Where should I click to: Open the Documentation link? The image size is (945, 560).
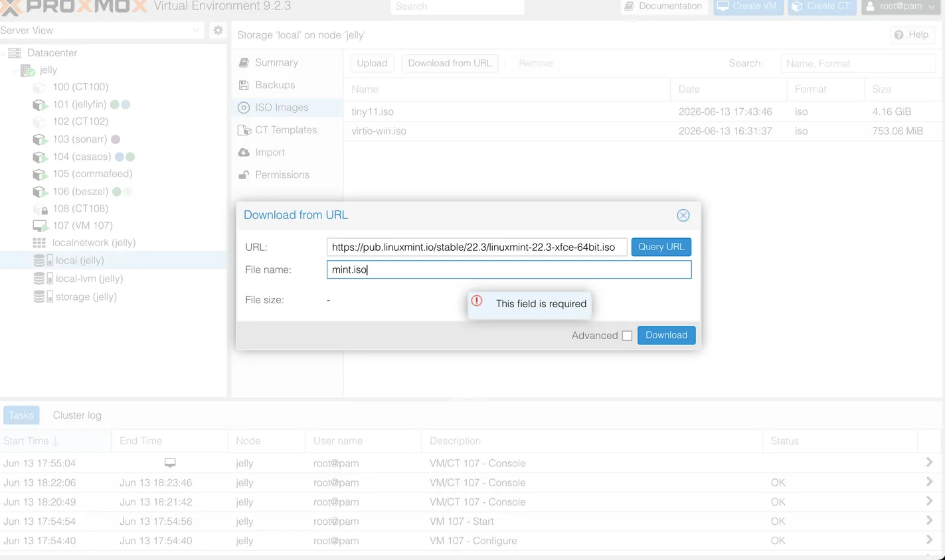663,6
